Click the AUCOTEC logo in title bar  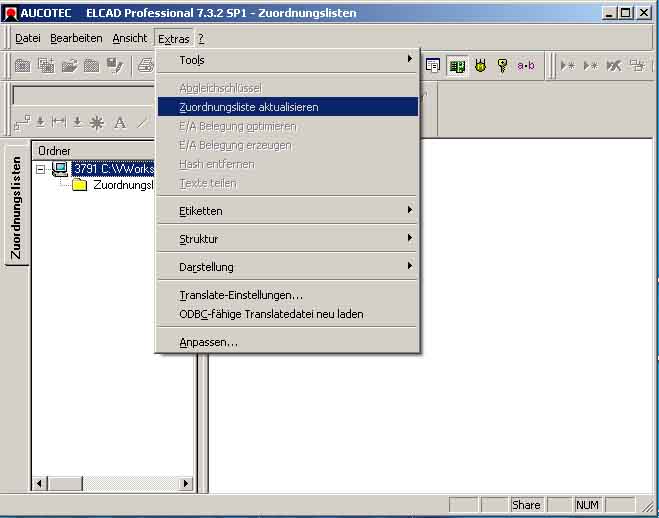(10, 13)
